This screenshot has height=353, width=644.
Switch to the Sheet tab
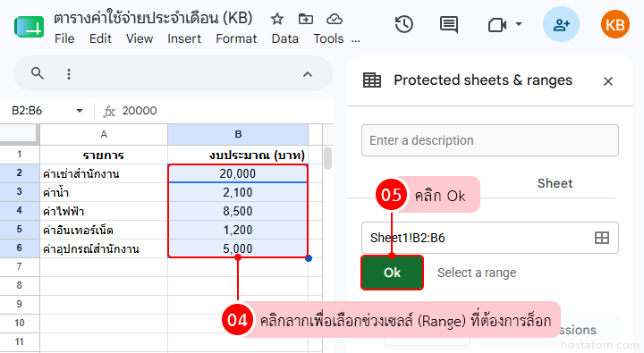pyautogui.click(x=555, y=183)
